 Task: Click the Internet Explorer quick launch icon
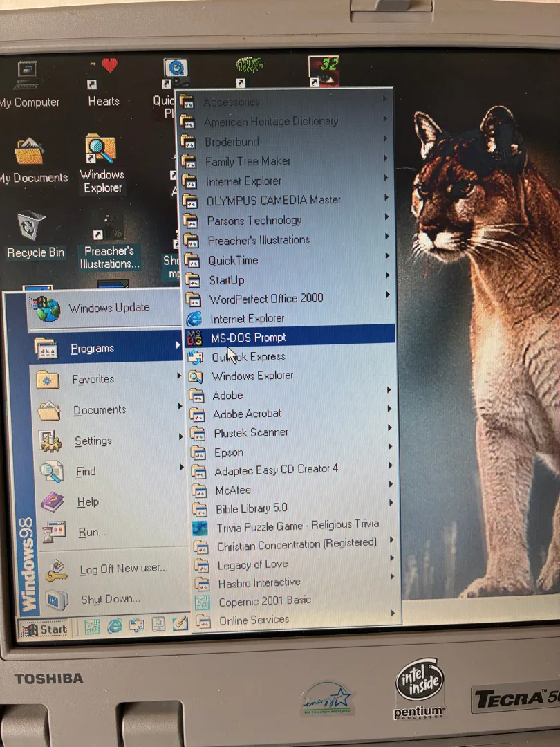tap(115, 625)
